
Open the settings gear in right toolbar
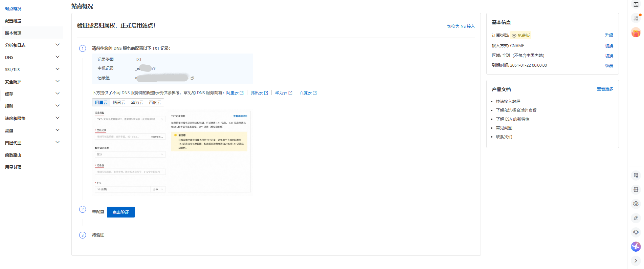point(636,204)
